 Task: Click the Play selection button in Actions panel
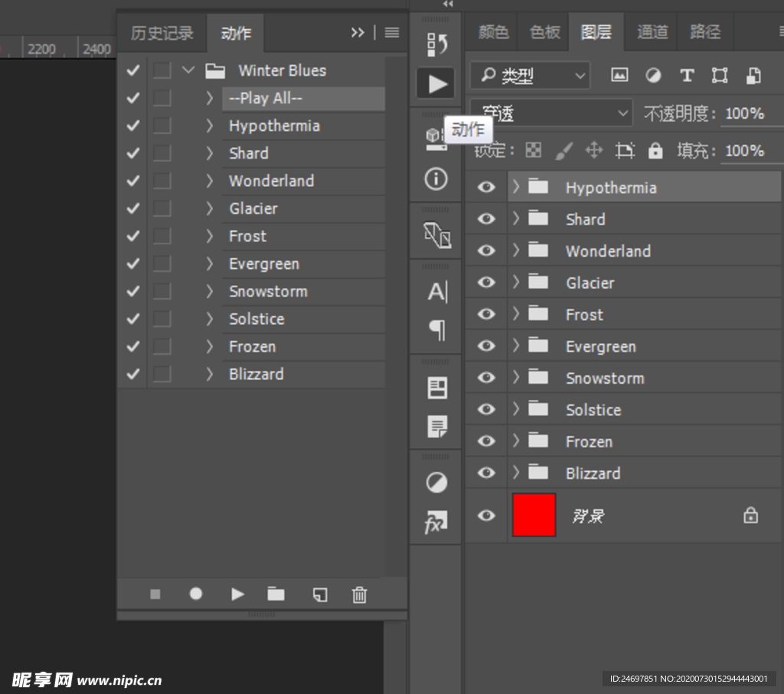(237, 594)
